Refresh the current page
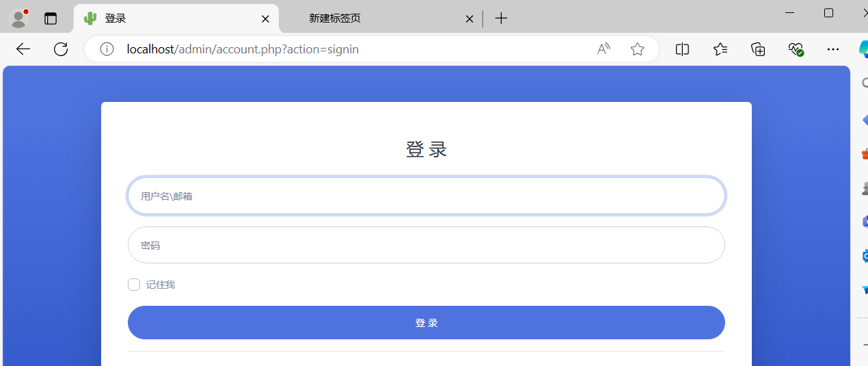This screenshot has width=868, height=366. [x=61, y=49]
